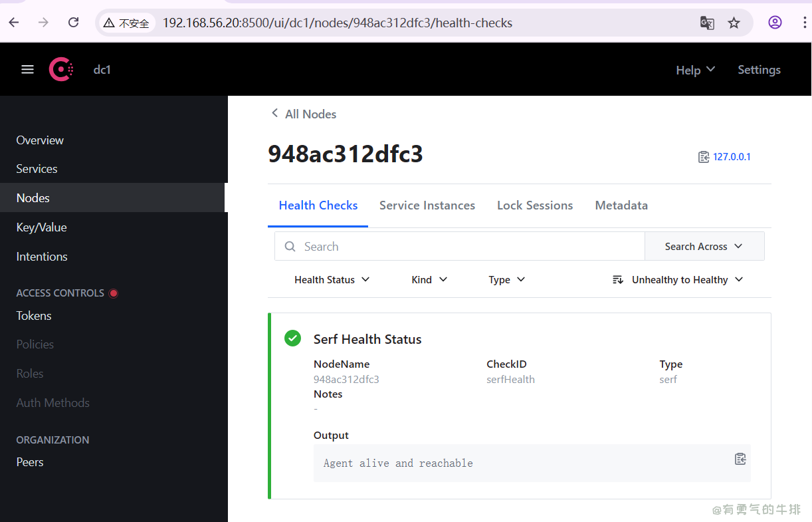Bookmark this page with star icon
This screenshot has height=522, width=812.
point(734,23)
